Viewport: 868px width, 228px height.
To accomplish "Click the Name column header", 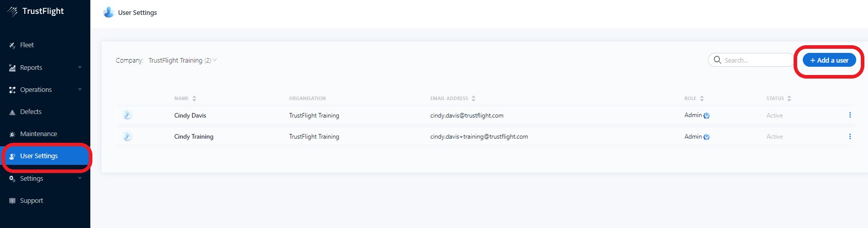I will tap(181, 99).
